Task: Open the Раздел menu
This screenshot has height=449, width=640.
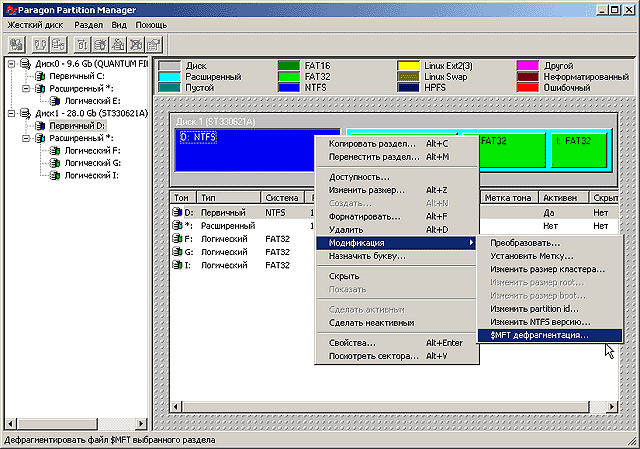Action: coord(89,25)
